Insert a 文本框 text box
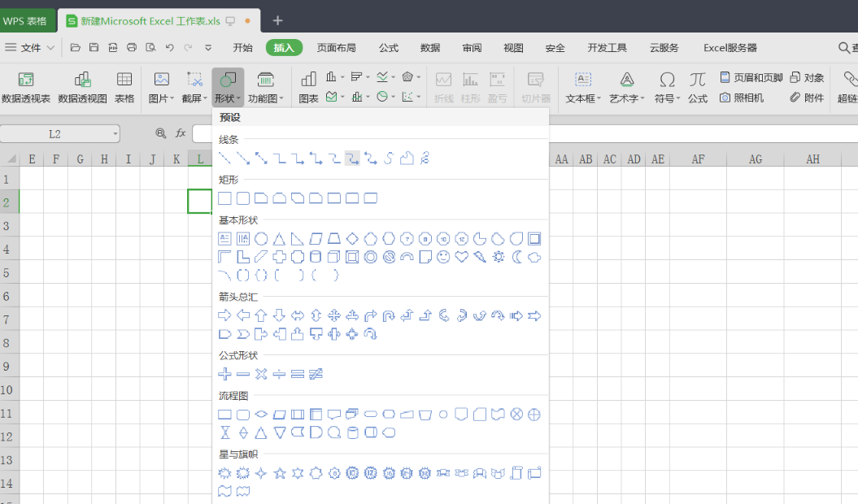The image size is (858, 504). [583, 88]
